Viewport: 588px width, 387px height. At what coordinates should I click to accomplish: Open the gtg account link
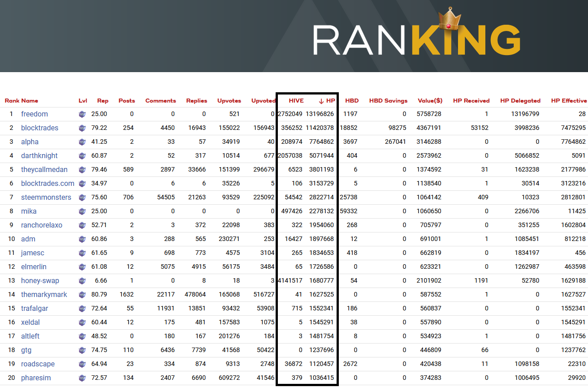point(26,350)
